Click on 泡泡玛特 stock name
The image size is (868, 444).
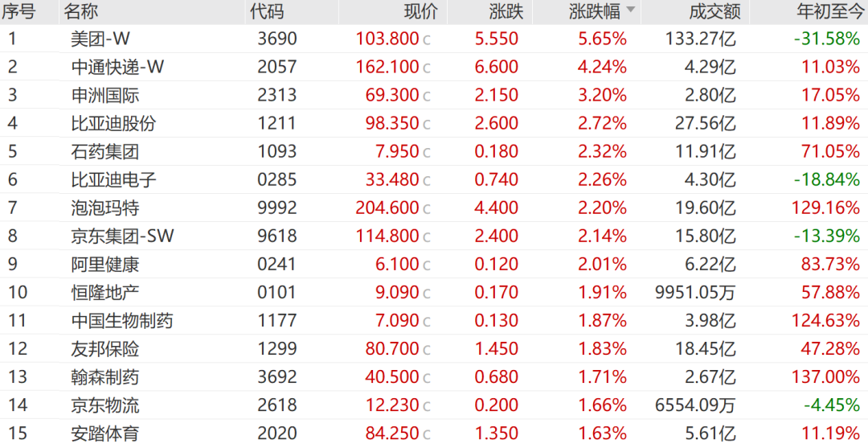(104, 208)
